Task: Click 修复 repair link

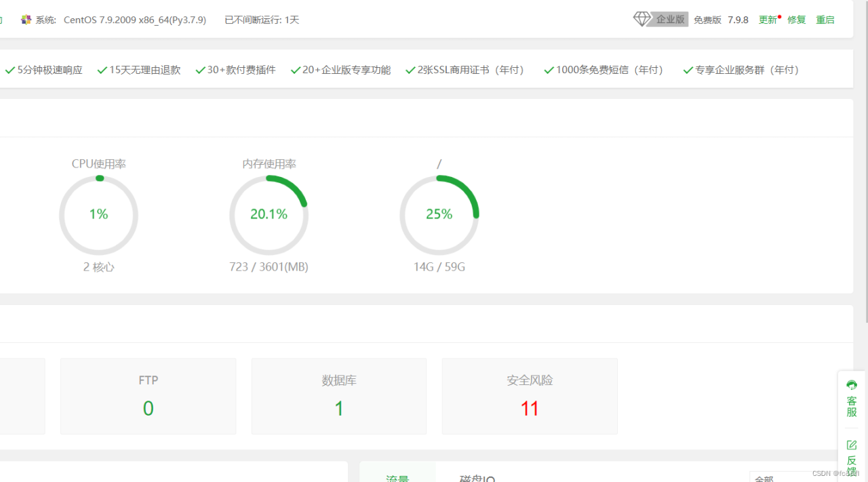Action: click(x=797, y=20)
